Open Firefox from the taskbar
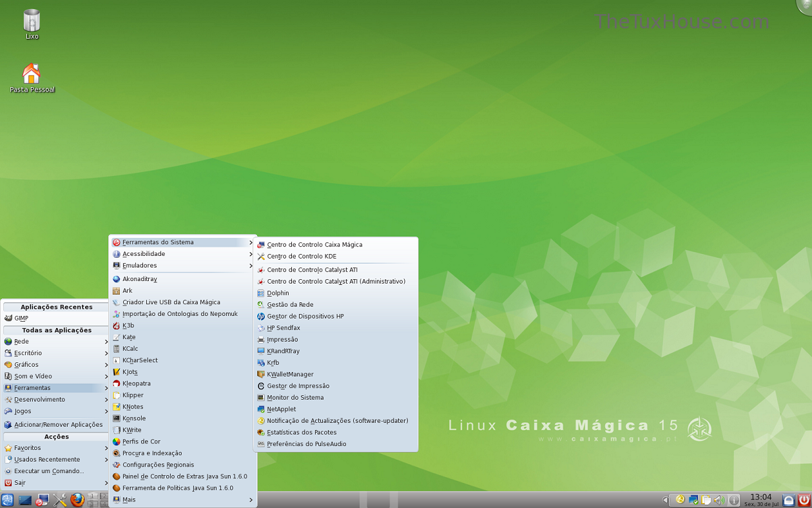This screenshot has width=812, height=508. (x=77, y=500)
